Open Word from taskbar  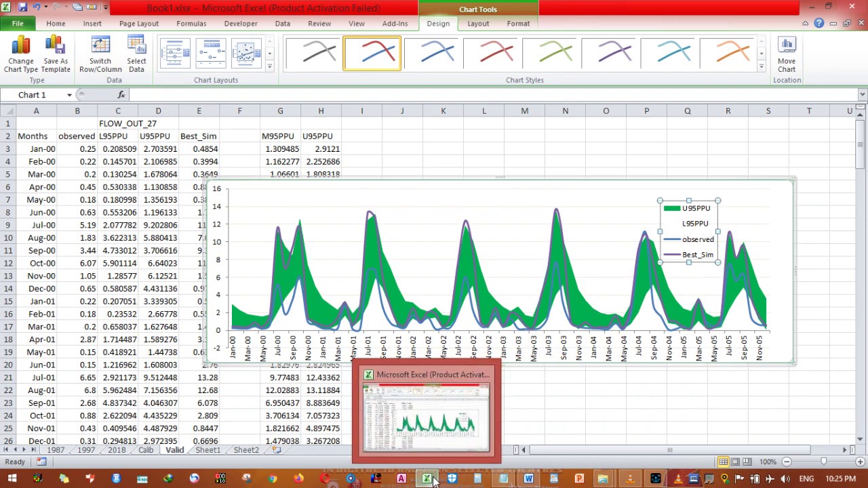[528, 479]
